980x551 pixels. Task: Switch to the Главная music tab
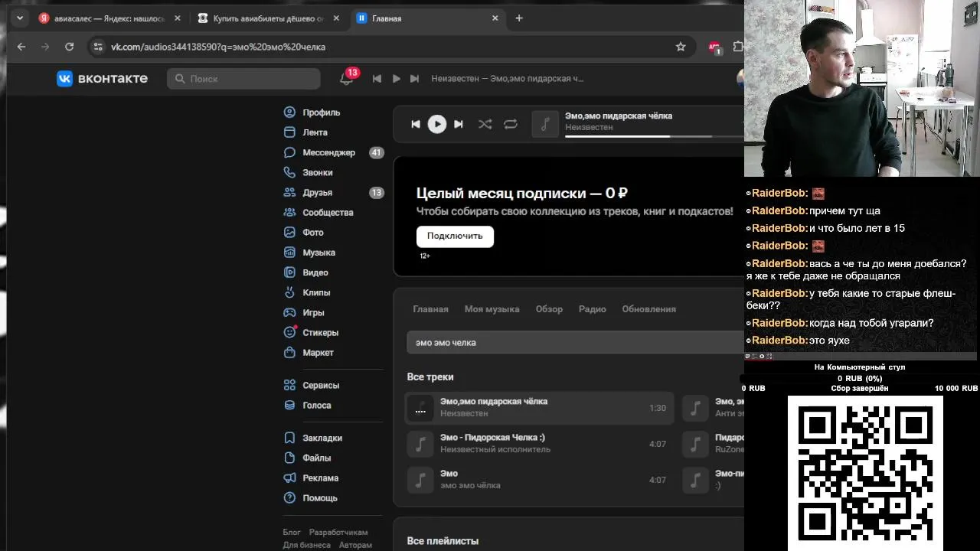pos(430,309)
